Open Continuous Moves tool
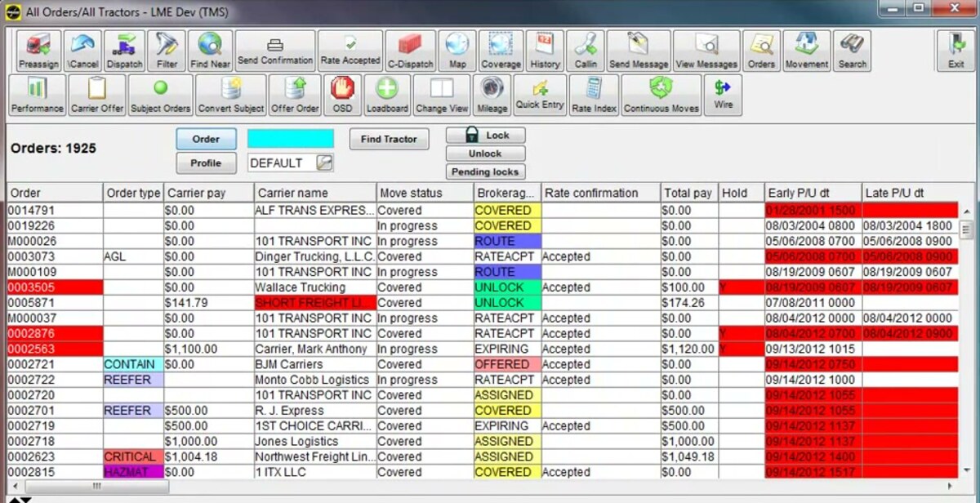This screenshot has height=503, width=980. click(x=661, y=95)
